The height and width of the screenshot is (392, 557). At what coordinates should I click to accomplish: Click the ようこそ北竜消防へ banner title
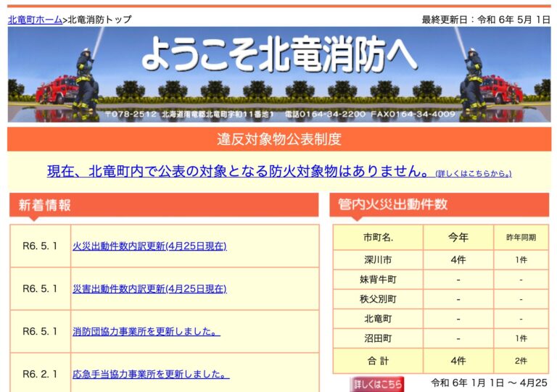278,55
